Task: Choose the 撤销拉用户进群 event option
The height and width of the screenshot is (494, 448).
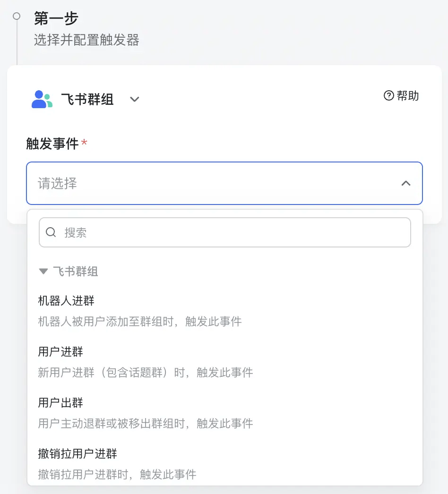Action: tap(225, 464)
